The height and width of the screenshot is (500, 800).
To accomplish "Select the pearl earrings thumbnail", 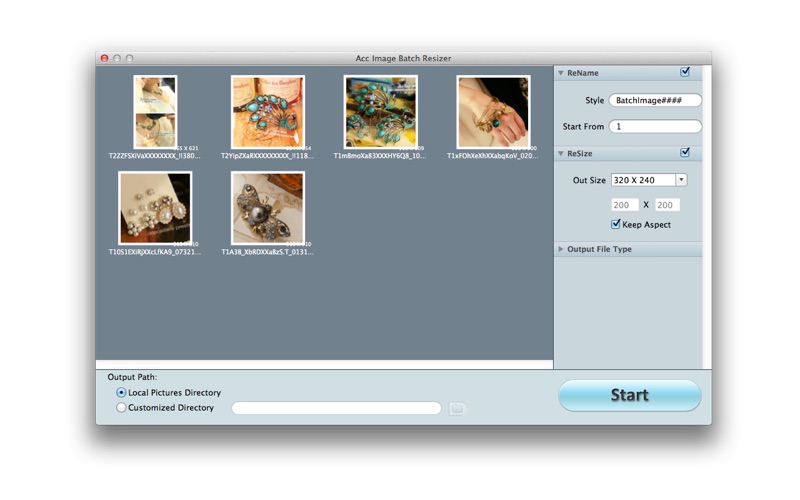I will coord(155,208).
